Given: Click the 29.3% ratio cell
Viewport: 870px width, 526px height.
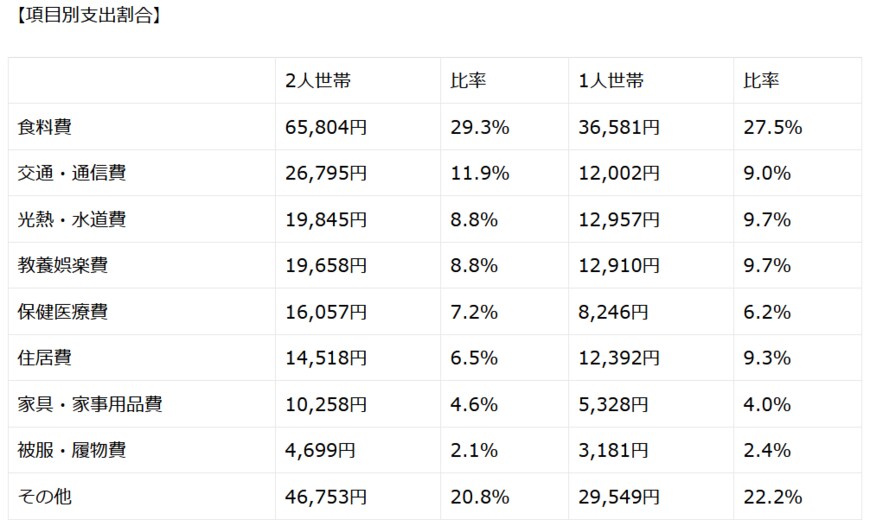Looking at the screenshot, I should tap(480, 127).
